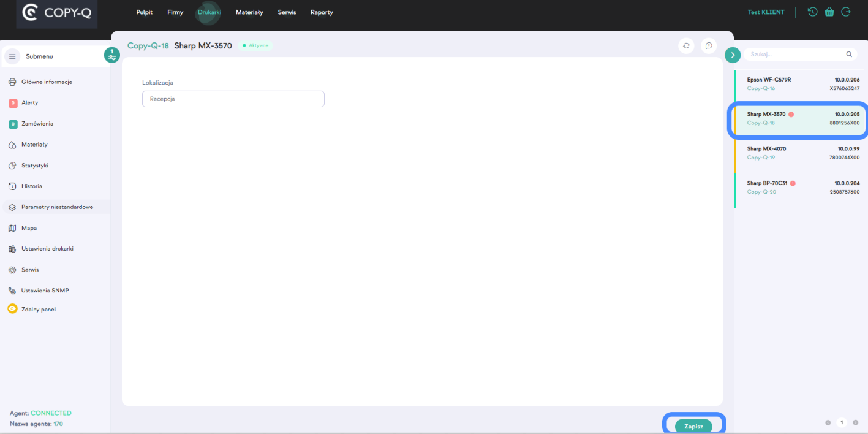Open the Materiały top menu
The width and height of the screenshot is (868, 434).
point(249,12)
